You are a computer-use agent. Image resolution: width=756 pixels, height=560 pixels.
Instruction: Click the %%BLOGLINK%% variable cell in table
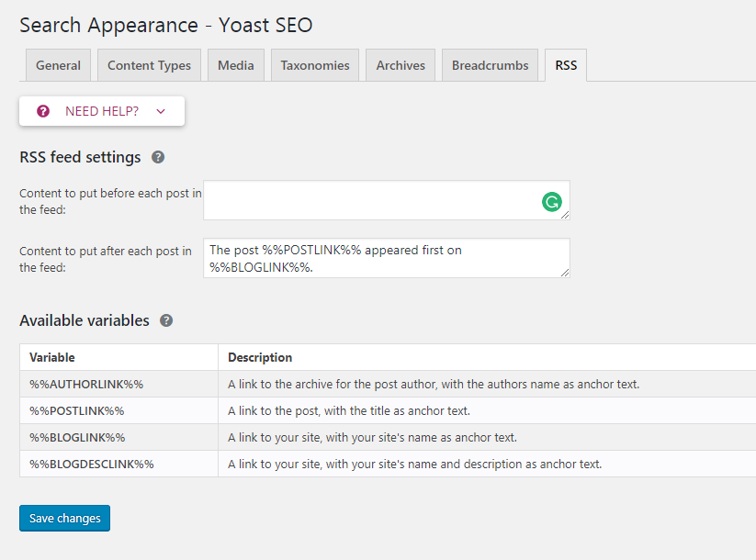pyautogui.click(x=119, y=437)
